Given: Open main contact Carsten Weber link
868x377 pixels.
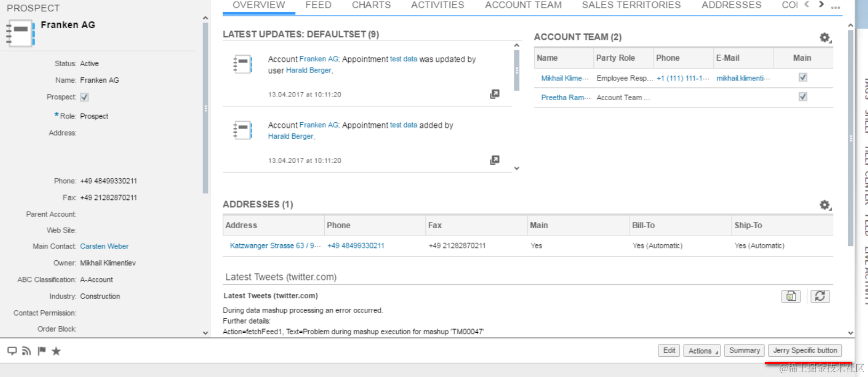Looking at the screenshot, I should tap(104, 246).
